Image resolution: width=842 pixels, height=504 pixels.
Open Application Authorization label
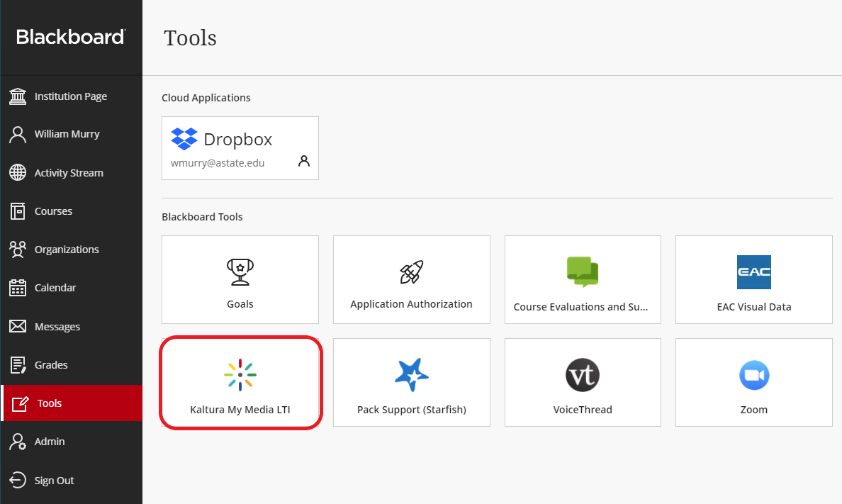click(x=411, y=304)
